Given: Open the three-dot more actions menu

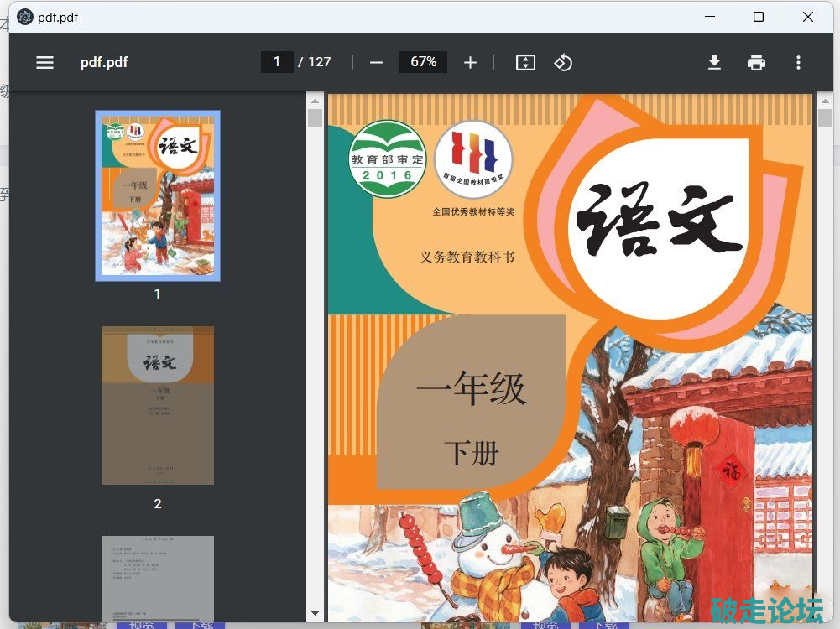Looking at the screenshot, I should coord(798,62).
